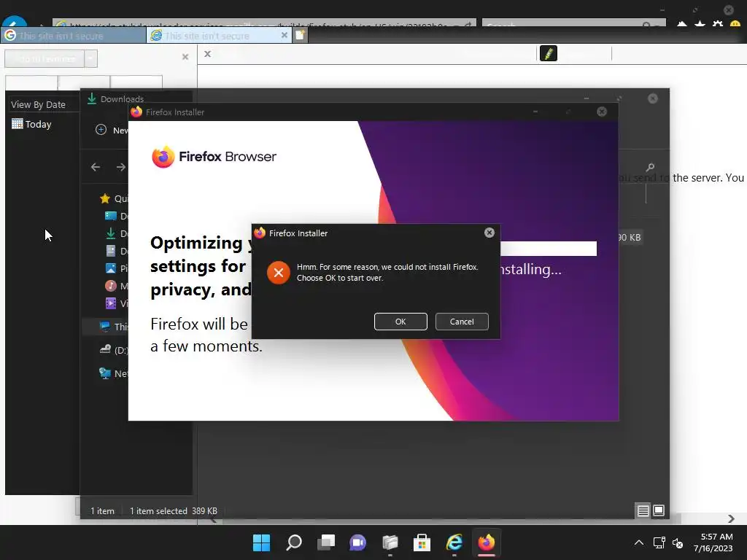The height and width of the screenshot is (560, 747).
Task: Close the favorites side pane
Action: coord(185,57)
